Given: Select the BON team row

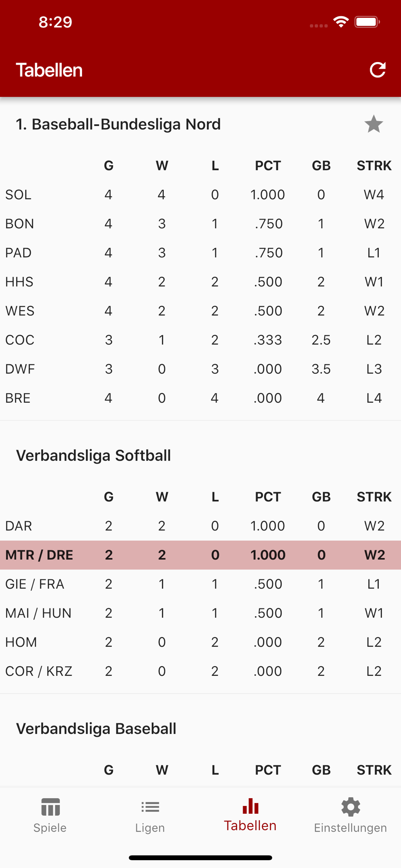Looking at the screenshot, I should (x=200, y=224).
